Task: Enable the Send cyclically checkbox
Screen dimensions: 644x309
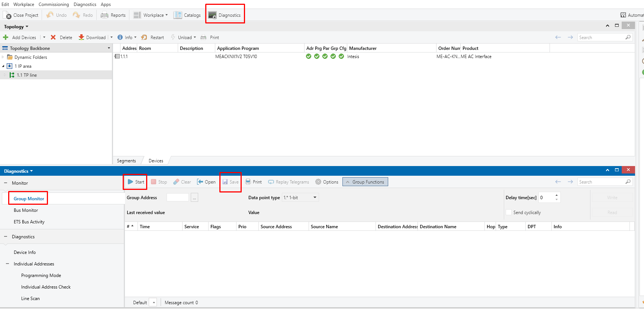Action: point(509,213)
